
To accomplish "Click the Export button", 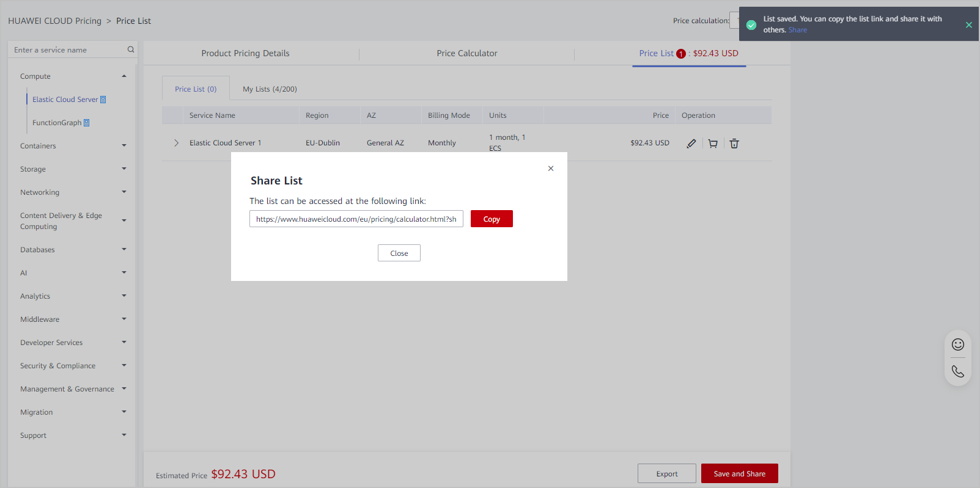I will pos(667,473).
